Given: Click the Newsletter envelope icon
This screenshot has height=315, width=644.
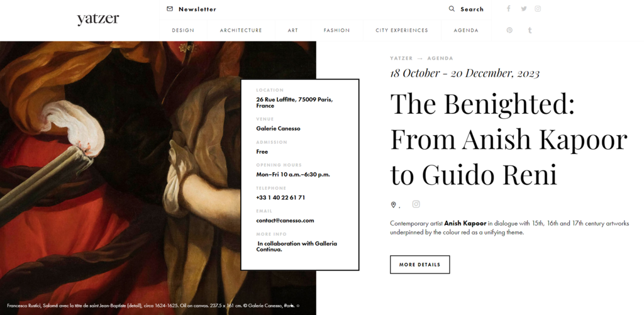Looking at the screenshot, I should (170, 9).
